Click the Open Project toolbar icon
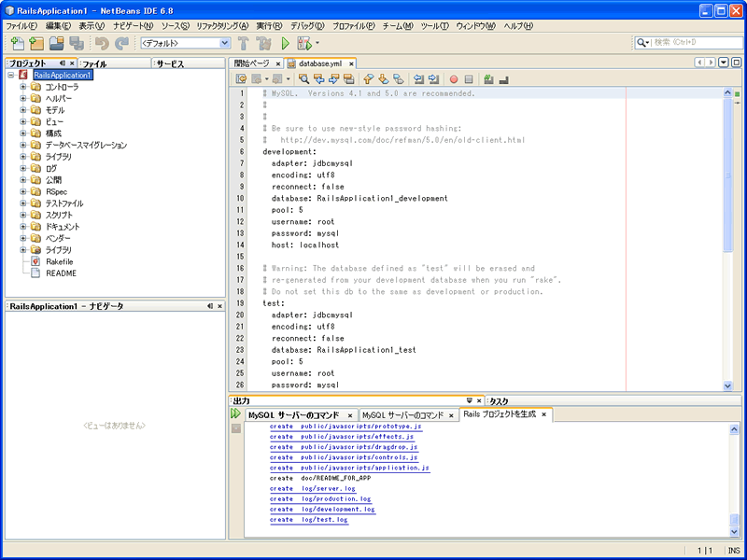Image resolution: width=747 pixels, height=560 pixels. 57,43
